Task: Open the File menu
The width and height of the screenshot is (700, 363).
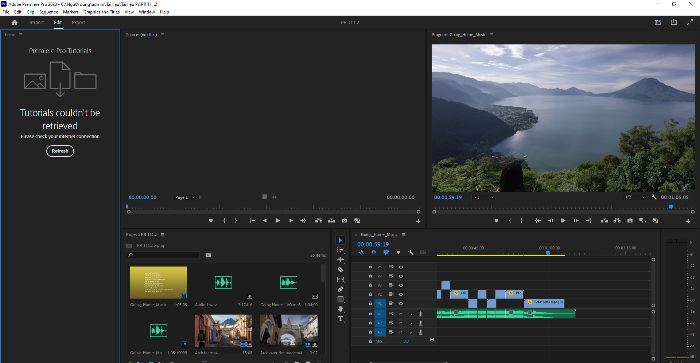Action: (x=6, y=12)
